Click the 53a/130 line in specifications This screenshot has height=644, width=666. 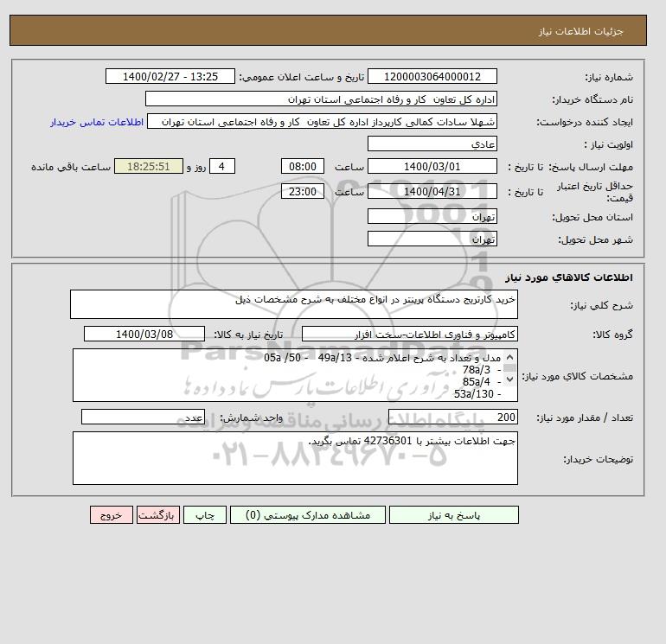[x=477, y=394]
